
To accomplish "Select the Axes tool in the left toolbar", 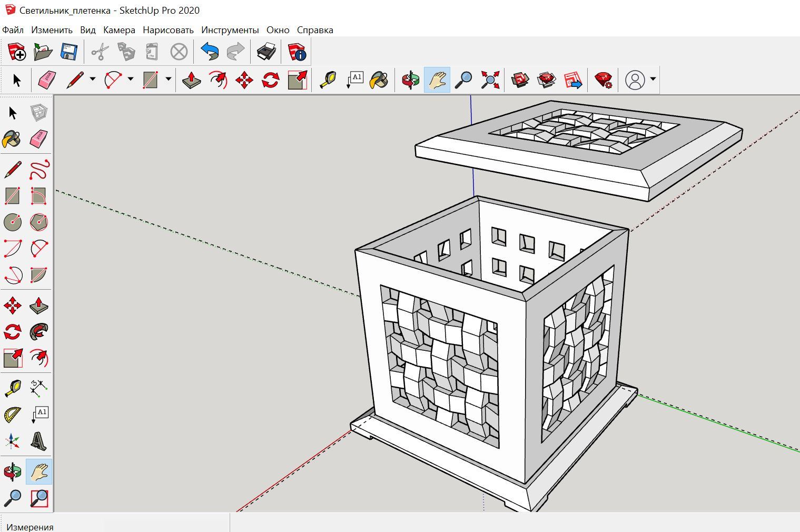I will click(13, 441).
